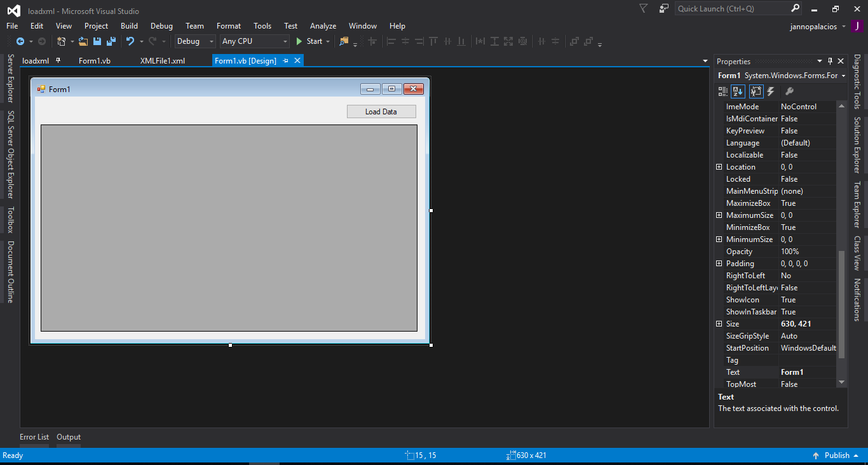This screenshot has height=465, width=868.
Task: Close the Form1.vb [Design] tab
Action: [x=296, y=60]
